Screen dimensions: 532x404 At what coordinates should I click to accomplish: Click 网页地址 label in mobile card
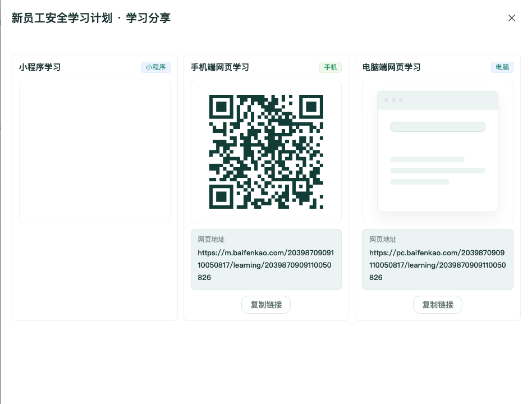[211, 240]
